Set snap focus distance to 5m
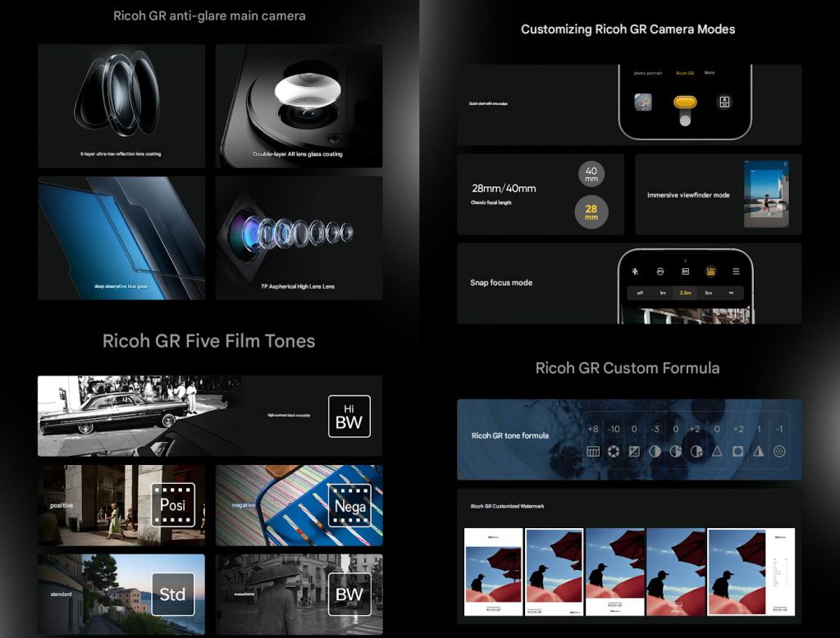Screen dimensions: 840x638 pyautogui.click(x=708, y=293)
